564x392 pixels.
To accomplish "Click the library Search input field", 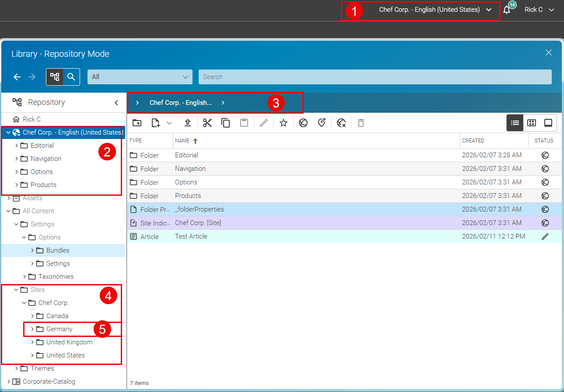I will [375, 77].
